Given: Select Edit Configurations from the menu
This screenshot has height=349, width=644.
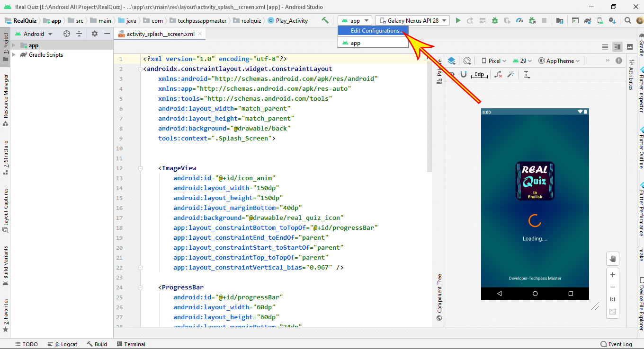Looking at the screenshot, I should (372, 30).
